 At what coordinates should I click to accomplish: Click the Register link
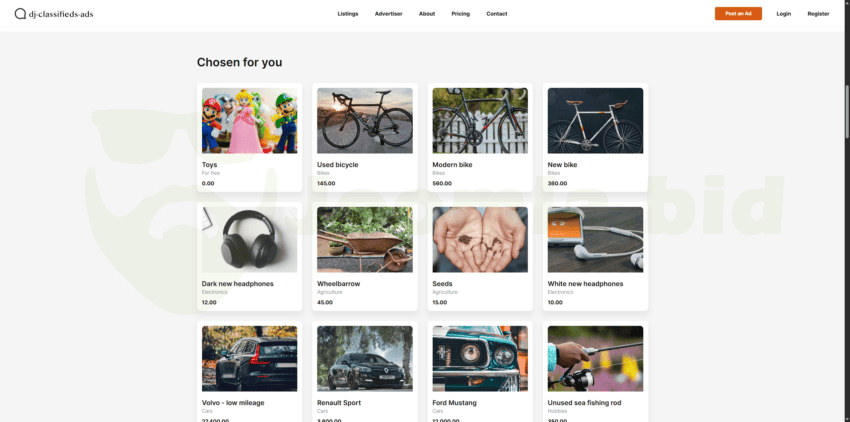(818, 14)
